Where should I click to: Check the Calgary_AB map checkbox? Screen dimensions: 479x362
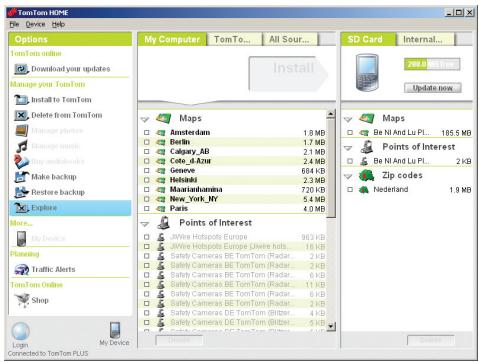[x=146, y=152]
